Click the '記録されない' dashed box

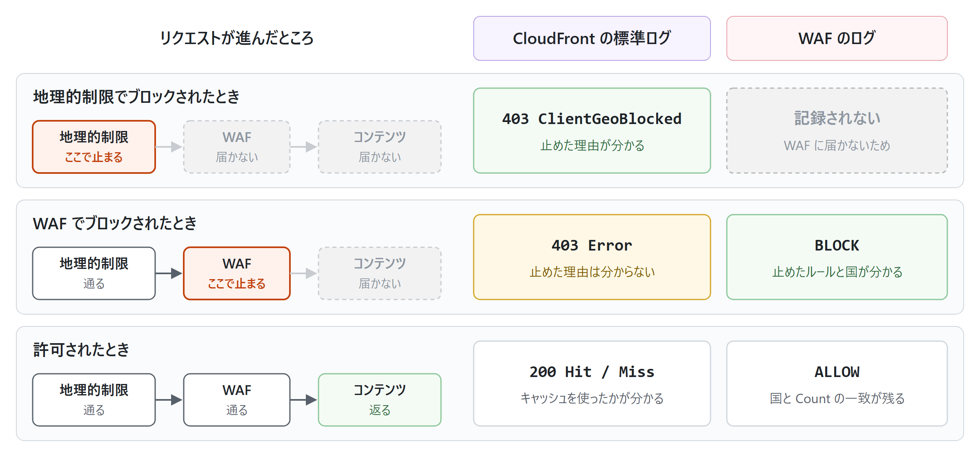[x=837, y=131]
